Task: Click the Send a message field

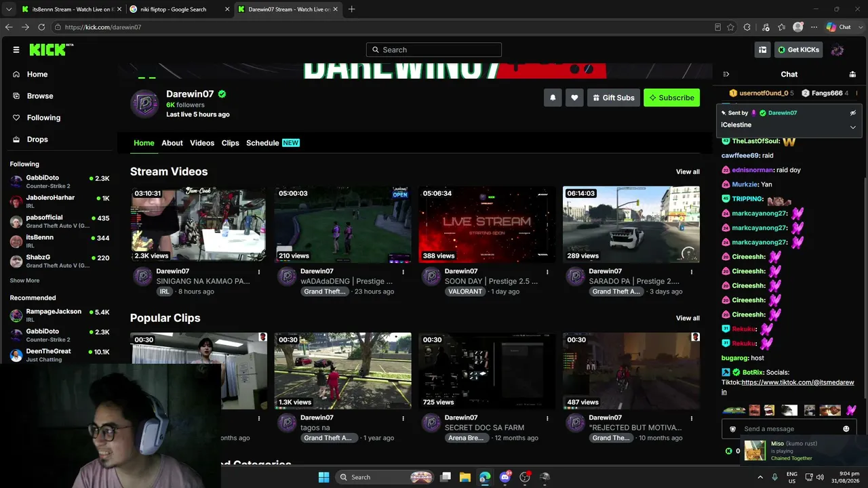Action: point(790,428)
